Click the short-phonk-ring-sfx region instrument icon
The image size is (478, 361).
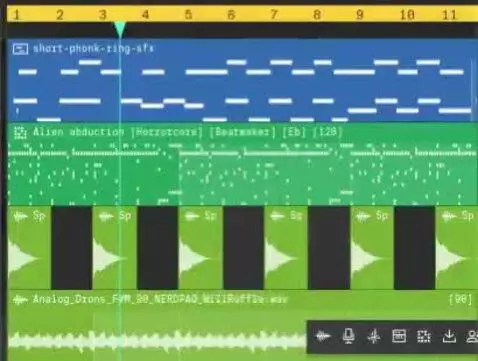20,49
